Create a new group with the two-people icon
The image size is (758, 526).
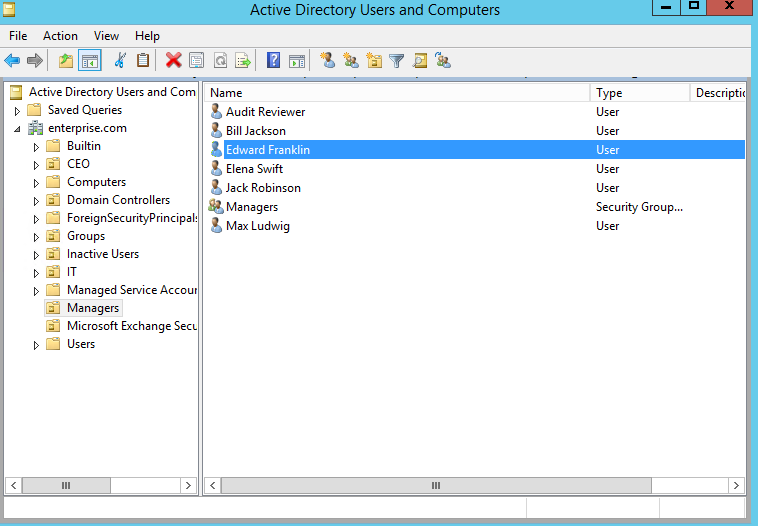(x=351, y=61)
